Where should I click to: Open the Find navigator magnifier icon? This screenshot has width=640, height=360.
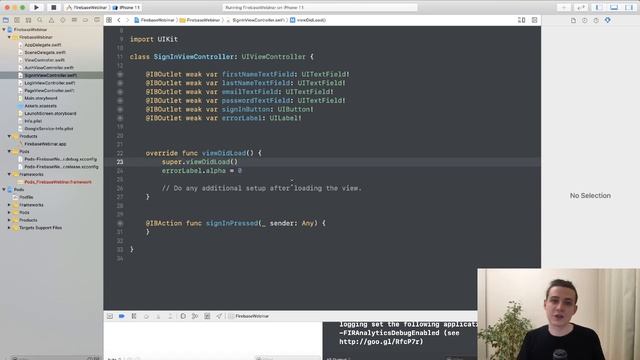coord(40,20)
